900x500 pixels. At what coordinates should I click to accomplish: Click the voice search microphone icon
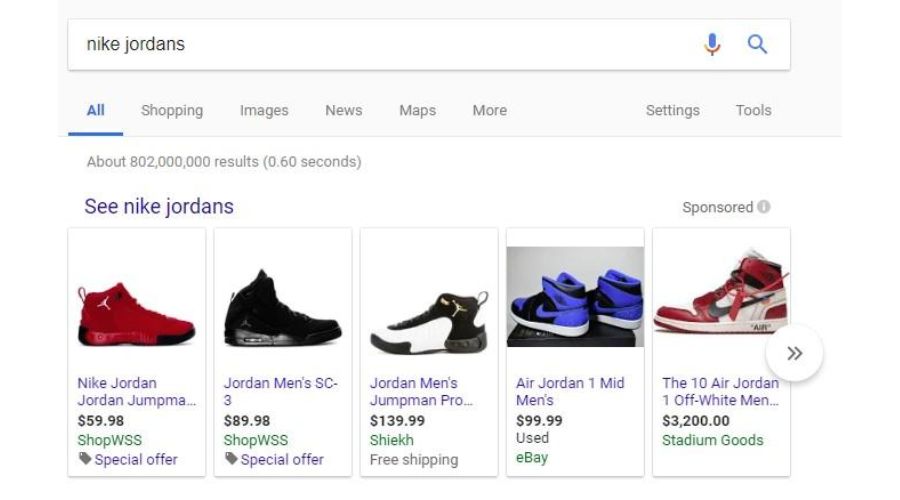pyautogui.click(x=712, y=44)
